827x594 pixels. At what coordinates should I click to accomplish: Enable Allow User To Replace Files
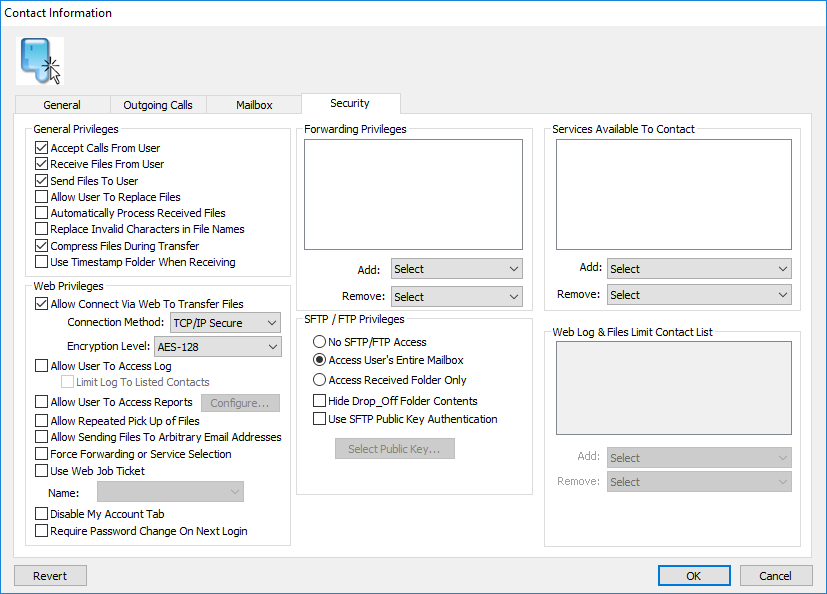(41, 196)
